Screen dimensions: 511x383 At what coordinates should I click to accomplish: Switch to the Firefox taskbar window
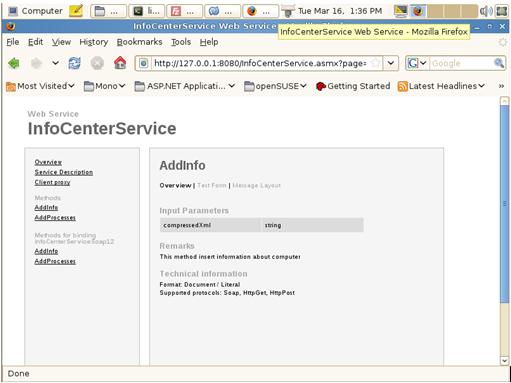pos(261,11)
